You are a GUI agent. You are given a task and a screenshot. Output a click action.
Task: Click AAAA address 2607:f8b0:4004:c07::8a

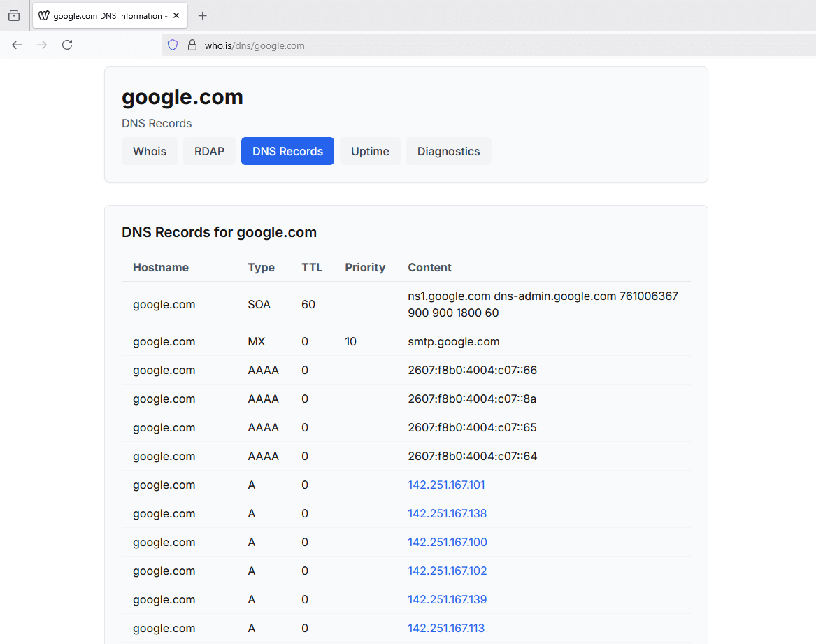point(472,399)
